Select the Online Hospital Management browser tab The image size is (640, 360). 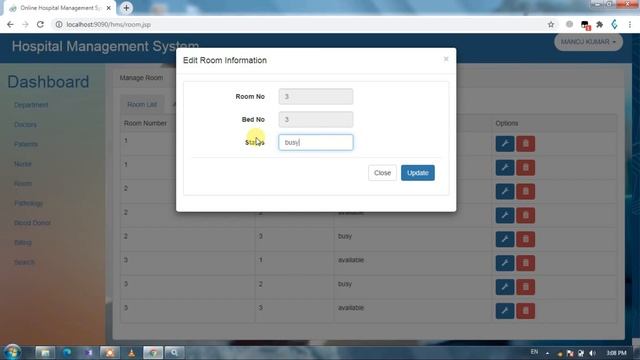(60, 8)
